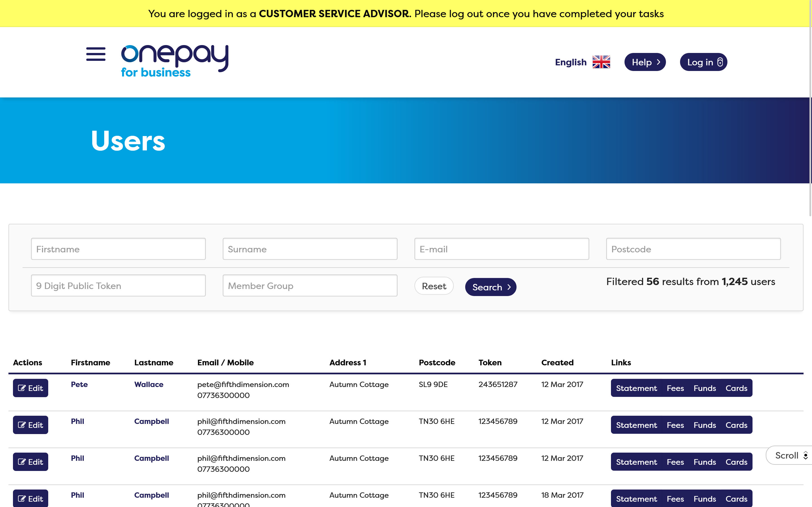Select the 9 Digit Public Token field
The width and height of the screenshot is (812, 507).
118,286
